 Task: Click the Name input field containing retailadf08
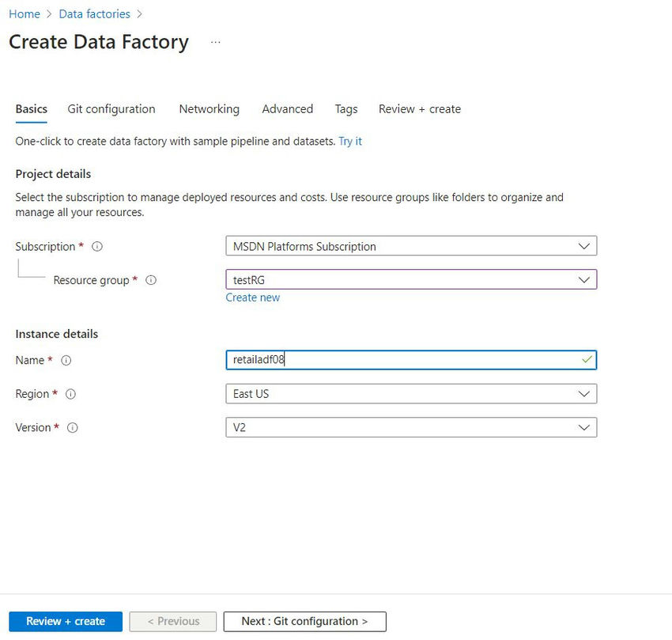pos(411,360)
